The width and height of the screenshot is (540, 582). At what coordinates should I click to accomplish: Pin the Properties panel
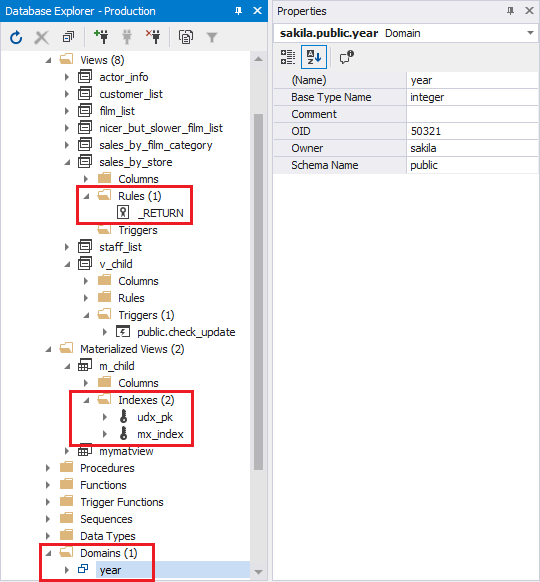click(x=511, y=11)
